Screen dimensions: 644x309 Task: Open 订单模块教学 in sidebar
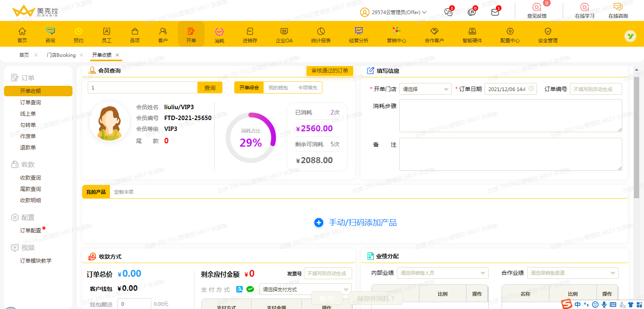[x=36, y=261]
